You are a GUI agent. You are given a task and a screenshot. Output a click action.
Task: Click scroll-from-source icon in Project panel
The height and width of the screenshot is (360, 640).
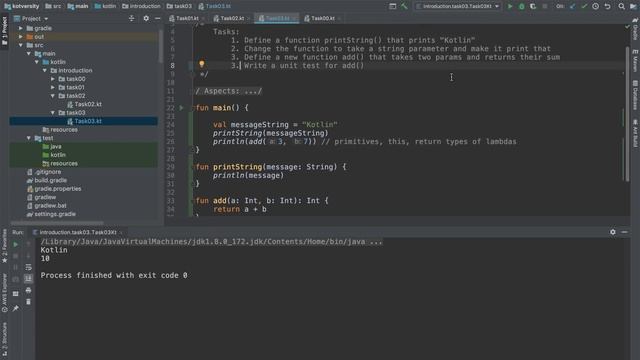[x=131, y=18]
